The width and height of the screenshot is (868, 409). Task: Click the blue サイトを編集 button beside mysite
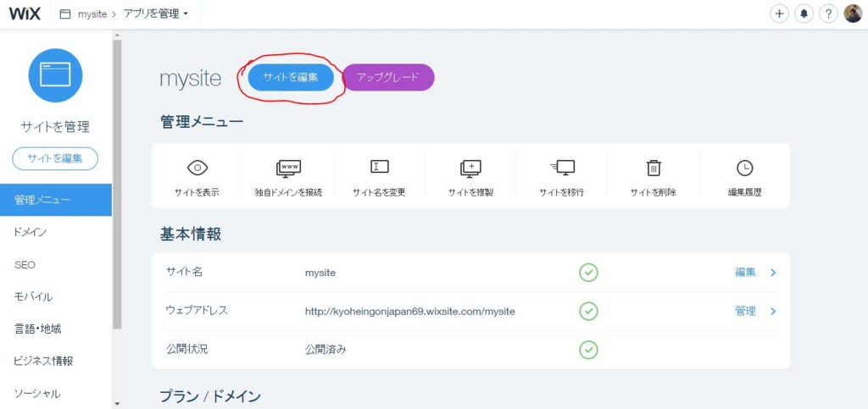point(291,78)
